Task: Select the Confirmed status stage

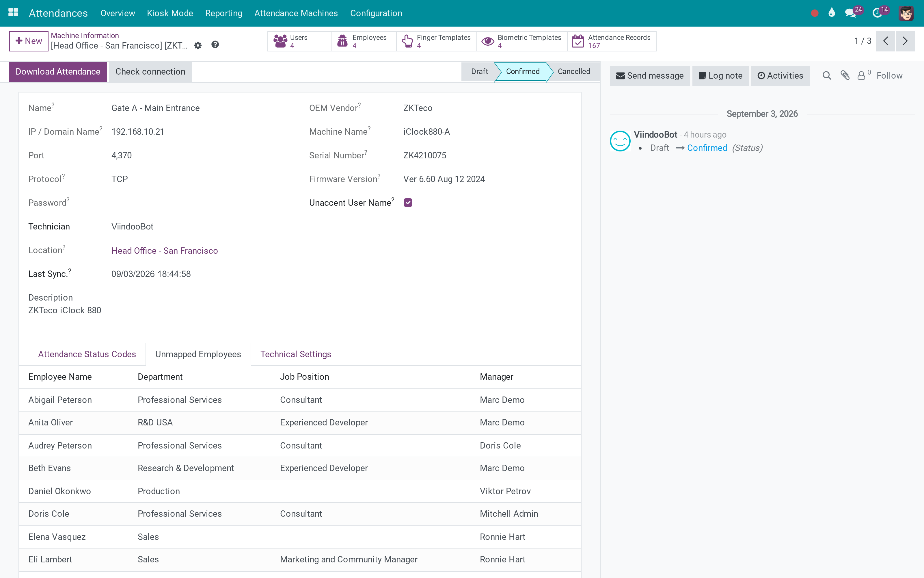Action: [x=523, y=71]
